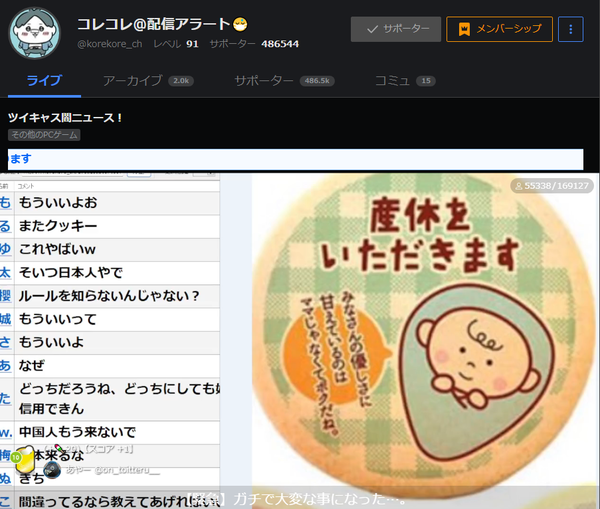Click comment ルールを知らないんじゃない？
This screenshot has height=509, width=600.
[109, 296]
